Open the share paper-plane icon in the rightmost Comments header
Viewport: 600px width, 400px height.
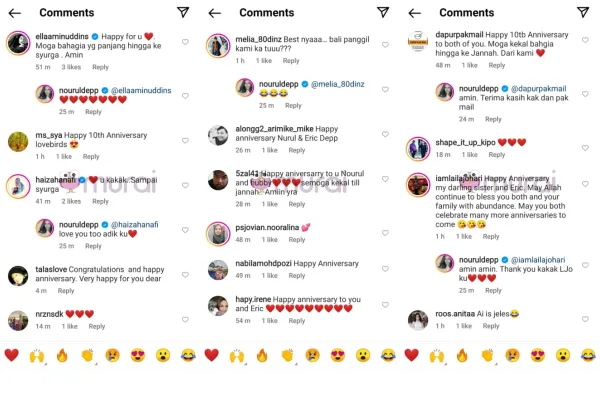583,12
